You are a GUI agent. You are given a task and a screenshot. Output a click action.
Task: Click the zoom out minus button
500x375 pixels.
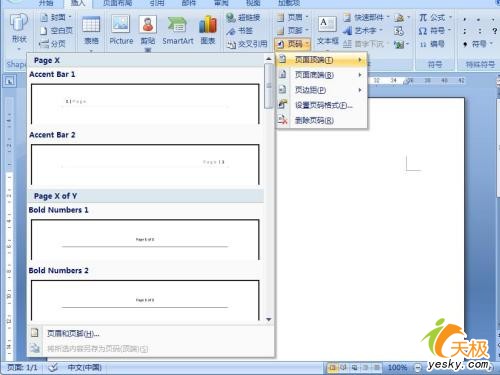[x=418, y=367]
